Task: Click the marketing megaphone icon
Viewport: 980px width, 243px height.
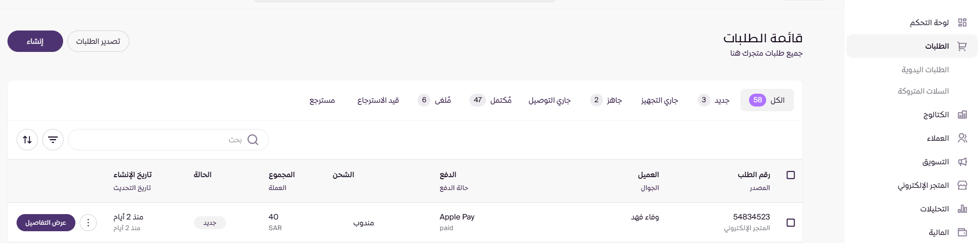Action: 962,162
